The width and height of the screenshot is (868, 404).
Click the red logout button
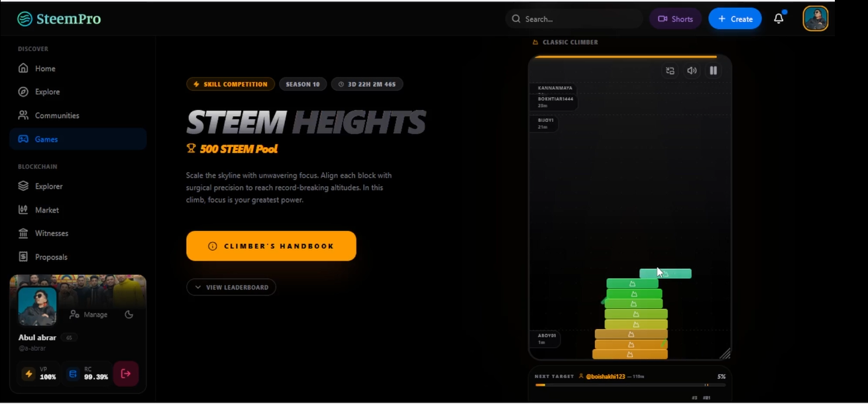(x=126, y=374)
